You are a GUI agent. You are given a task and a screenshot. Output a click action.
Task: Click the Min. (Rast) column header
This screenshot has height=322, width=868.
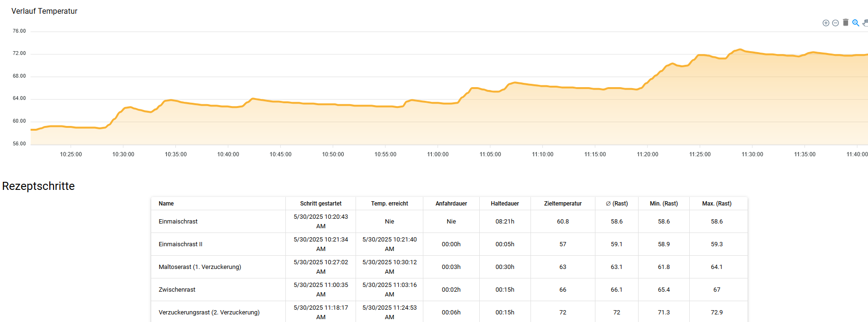click(663, 204)
